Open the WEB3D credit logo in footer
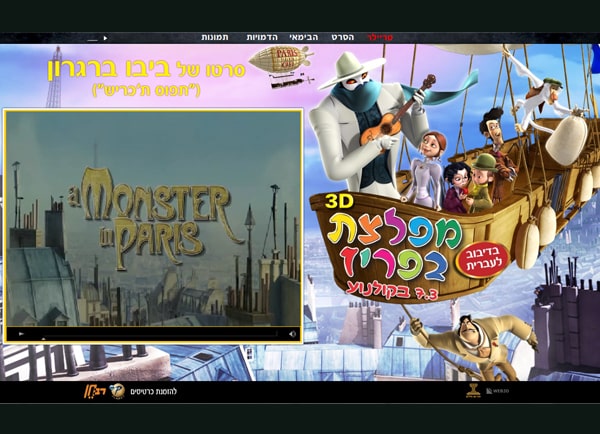 [498, 391]
